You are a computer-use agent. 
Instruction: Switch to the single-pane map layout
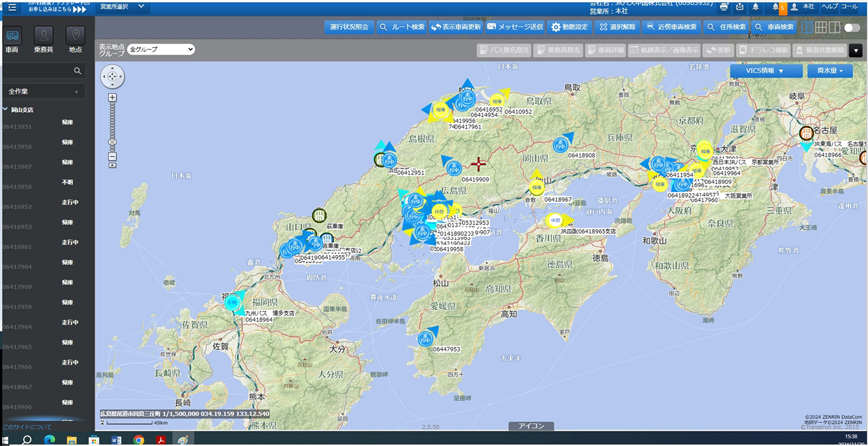(807, 27)
